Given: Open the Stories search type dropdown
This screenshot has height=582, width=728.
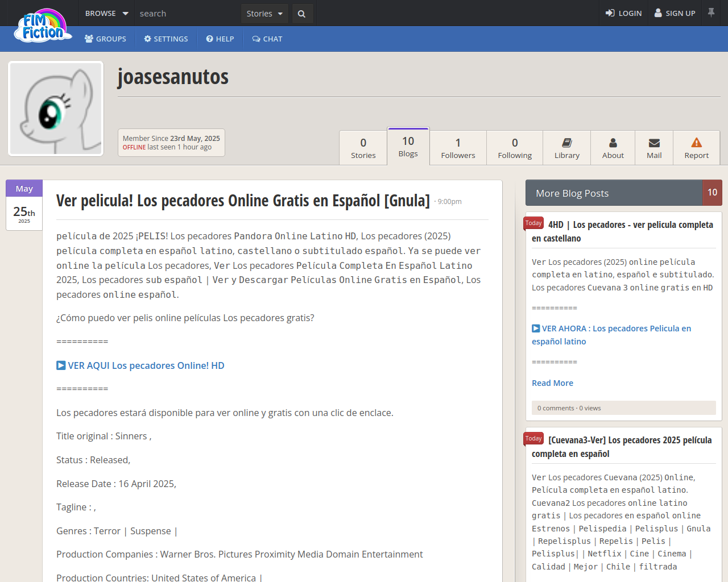Looking at the screenshot, I should coord(264,14).
